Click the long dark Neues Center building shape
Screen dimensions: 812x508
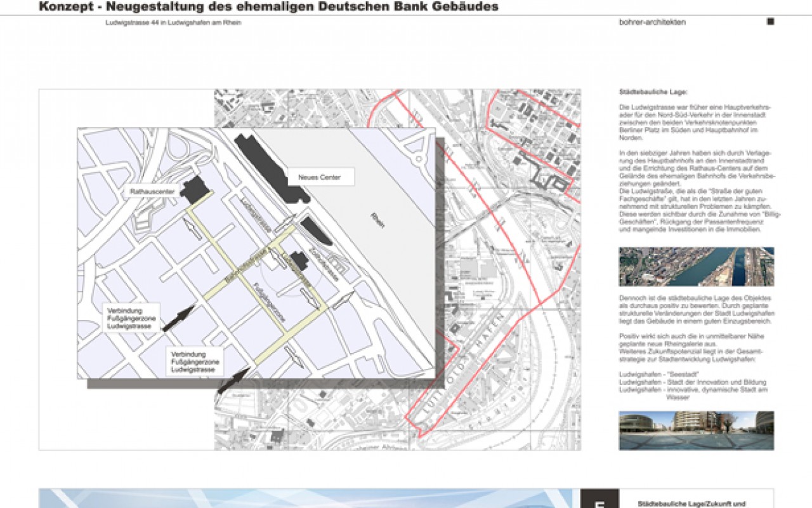coord(272,168)
